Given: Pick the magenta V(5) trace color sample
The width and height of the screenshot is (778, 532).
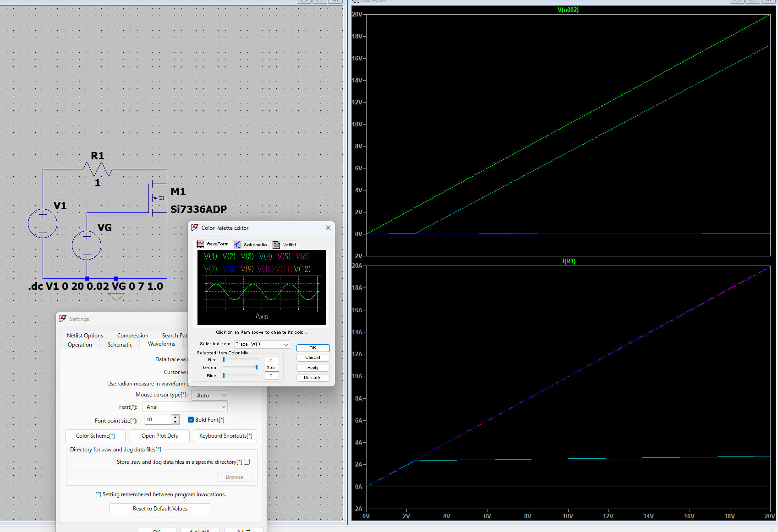Looking at the screenshot, I should 284,256.
